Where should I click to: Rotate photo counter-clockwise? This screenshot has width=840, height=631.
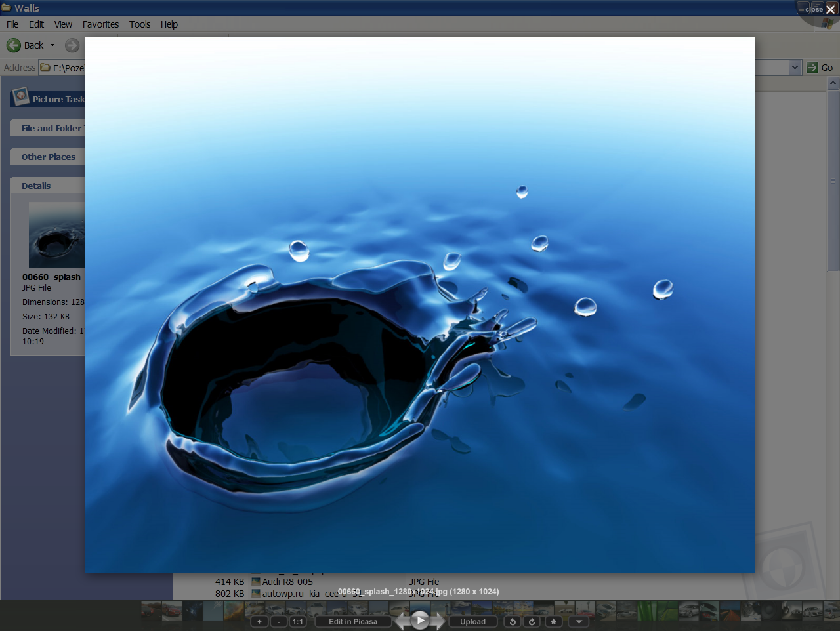(x=513, y=621)
